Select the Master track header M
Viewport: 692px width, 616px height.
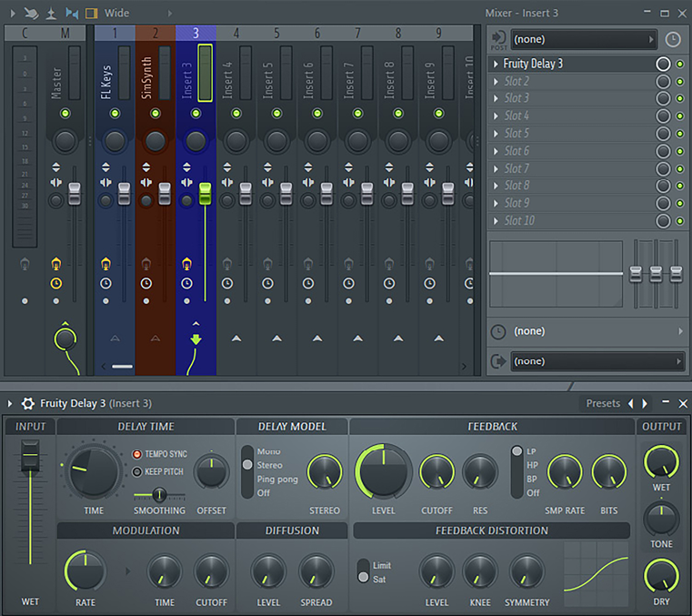(65, 33)
